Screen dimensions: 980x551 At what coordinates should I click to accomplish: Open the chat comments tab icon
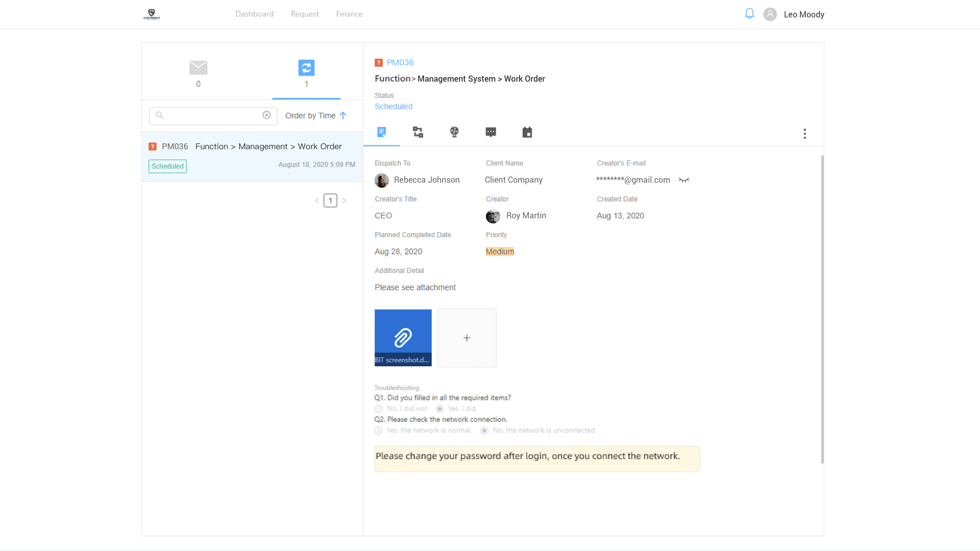pyautogui.click(x=491, y=133)
